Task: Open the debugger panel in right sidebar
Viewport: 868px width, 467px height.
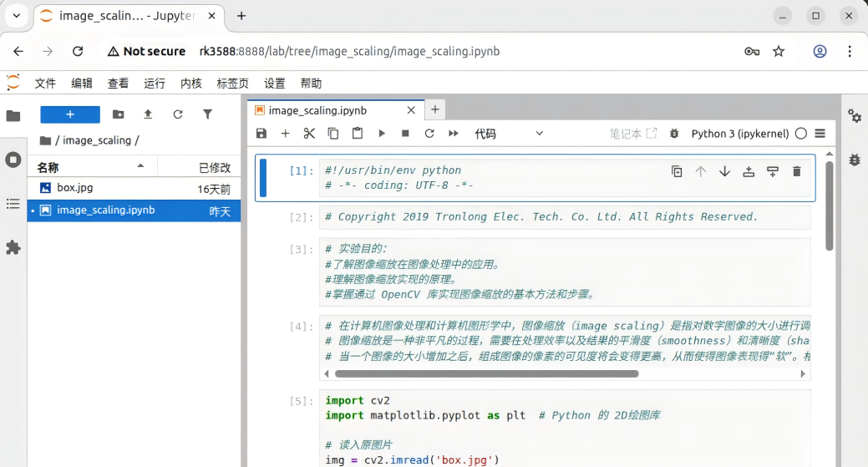Action: click(855, 160)
